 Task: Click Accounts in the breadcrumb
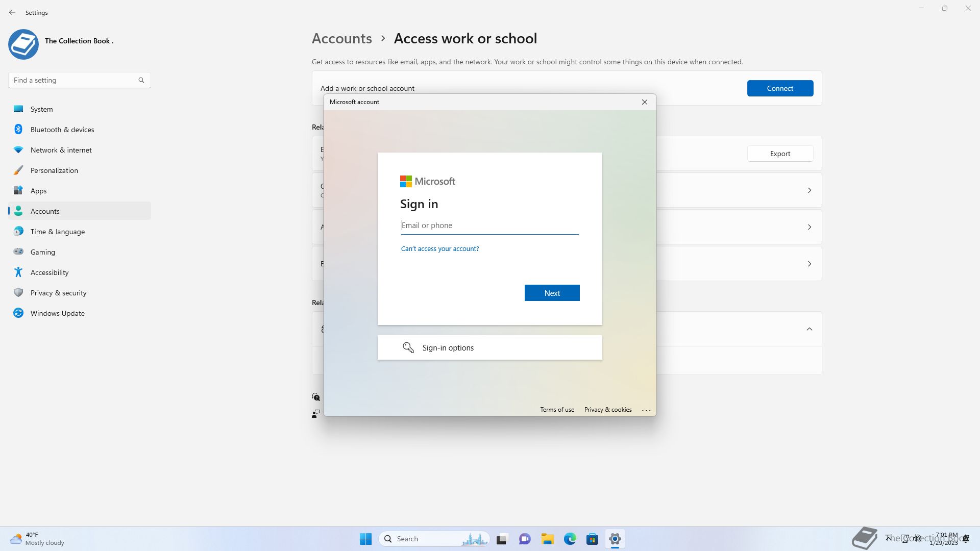point(341,38)
